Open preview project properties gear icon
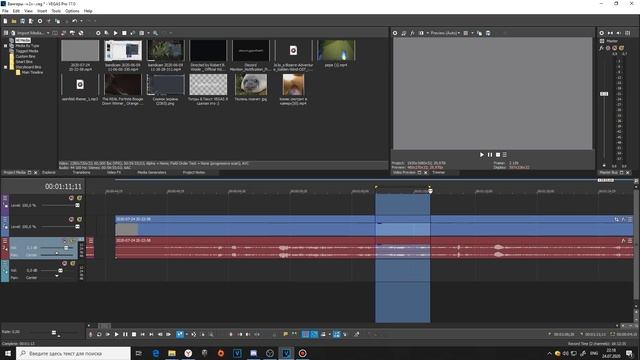 pos(395,33)
